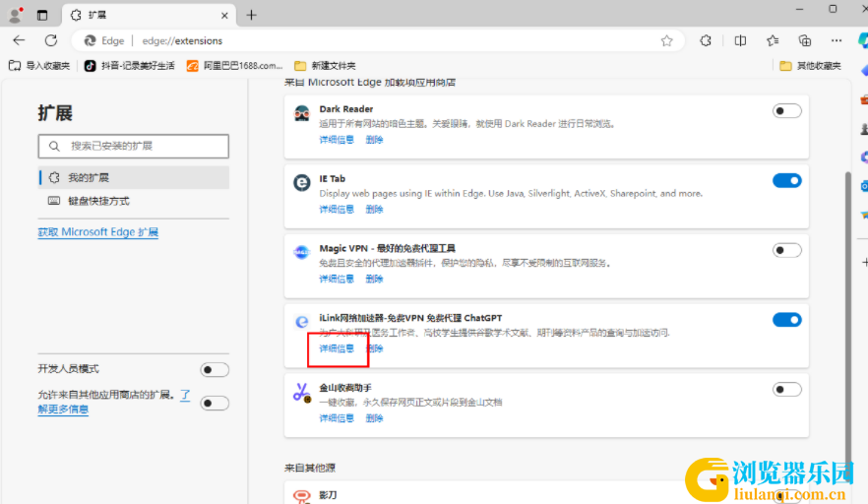
Task: Disable the iLink网络加速器 extension toggle
Action: pos(786,320)
